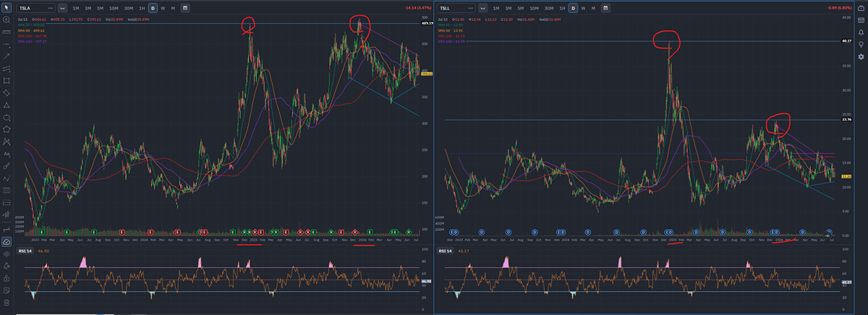Screen dimensions: 868x315
Task: Choose the rectangle drawing tool
Action: point(7,80)
